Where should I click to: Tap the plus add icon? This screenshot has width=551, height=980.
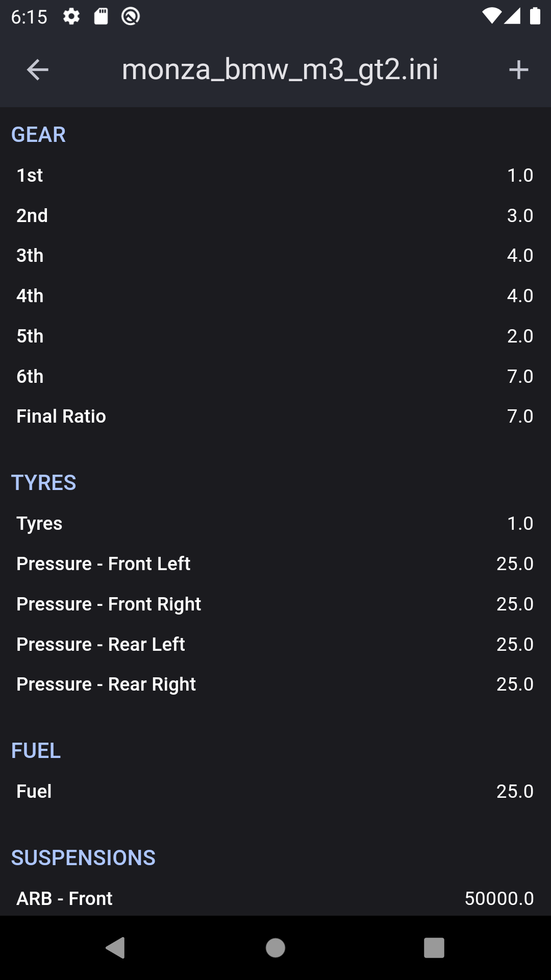click(x=518, y=70)
